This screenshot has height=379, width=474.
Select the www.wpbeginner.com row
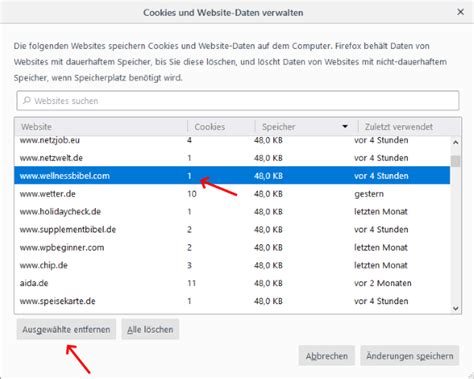pyautogui.click(x=232, y=247)
